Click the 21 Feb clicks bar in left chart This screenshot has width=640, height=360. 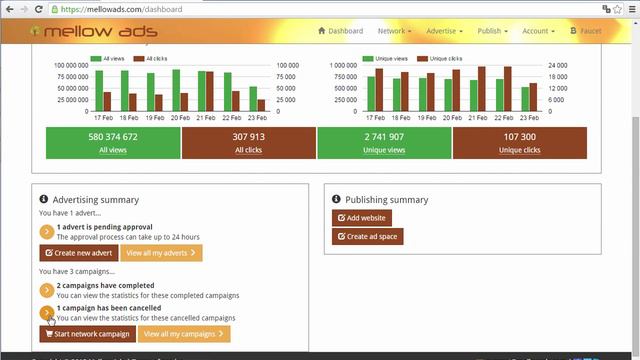click(210, 91)
